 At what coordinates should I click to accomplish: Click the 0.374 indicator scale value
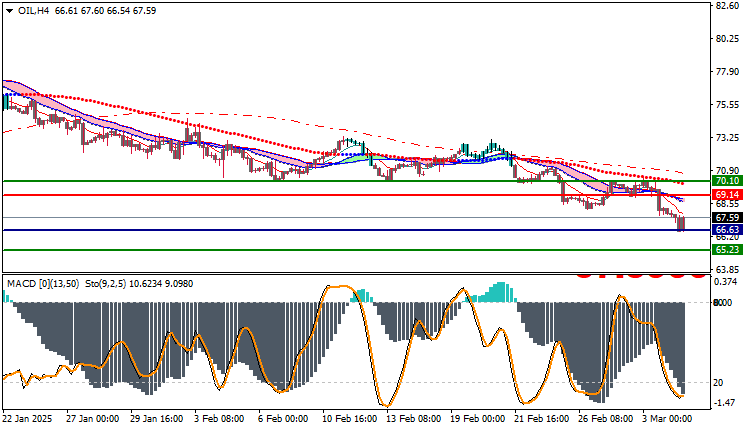click(x=725, y=282)
